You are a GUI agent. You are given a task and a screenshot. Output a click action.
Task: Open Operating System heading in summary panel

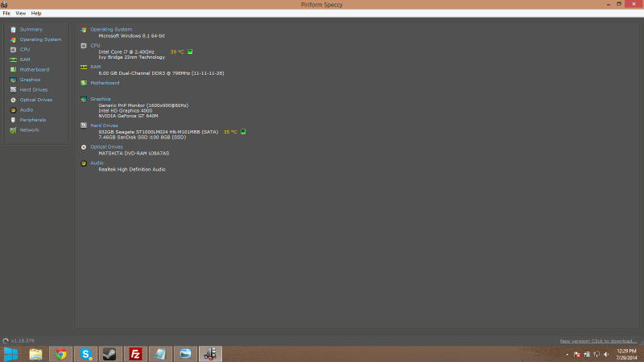click(111, 30)
